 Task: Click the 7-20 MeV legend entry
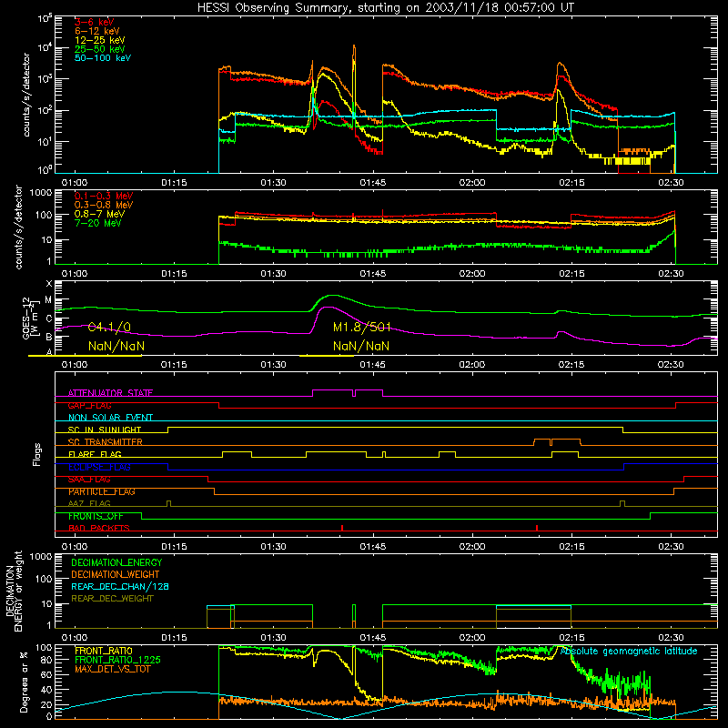[x=97, y=223]
